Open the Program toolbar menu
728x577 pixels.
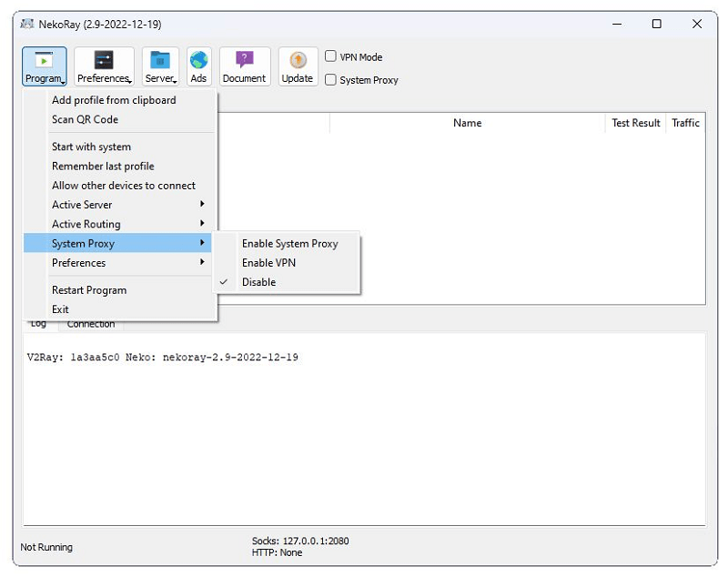(44, 66)
